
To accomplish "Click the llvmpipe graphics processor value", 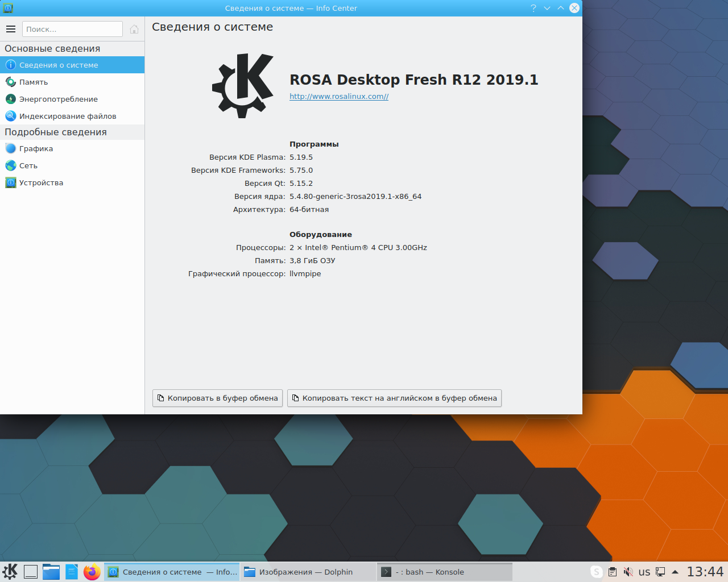I will (305, 274).
